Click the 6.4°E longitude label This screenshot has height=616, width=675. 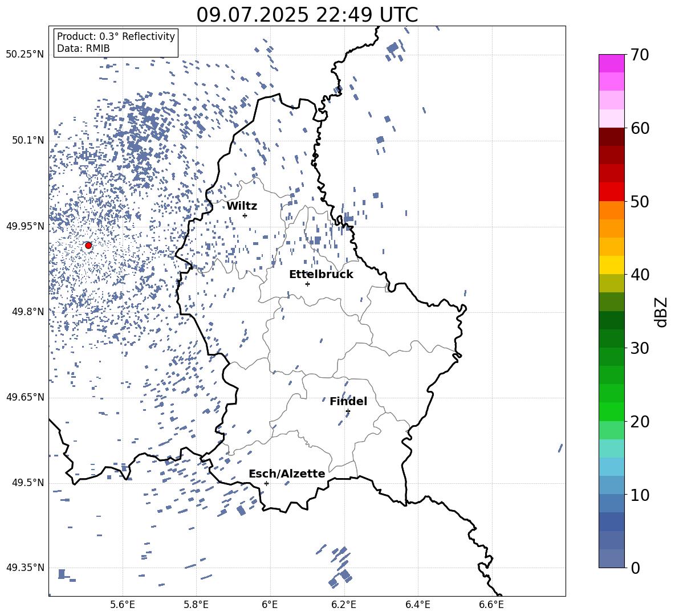pos(417,605)
